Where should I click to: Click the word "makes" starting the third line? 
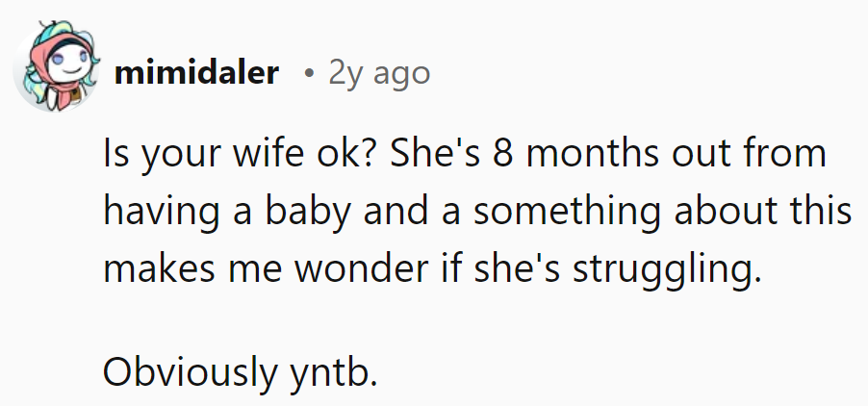[146, 268]
